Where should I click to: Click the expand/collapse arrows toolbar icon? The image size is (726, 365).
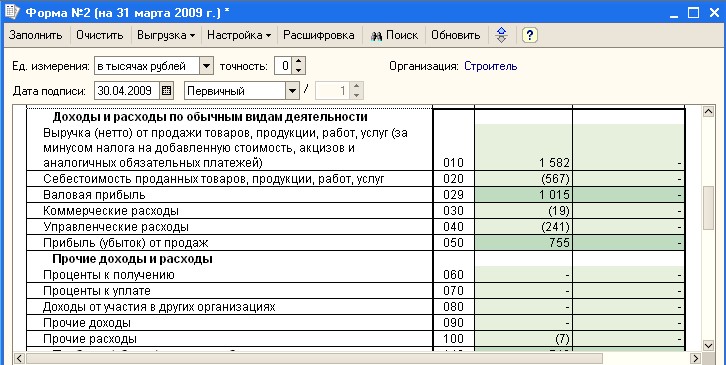pos(501,35)
